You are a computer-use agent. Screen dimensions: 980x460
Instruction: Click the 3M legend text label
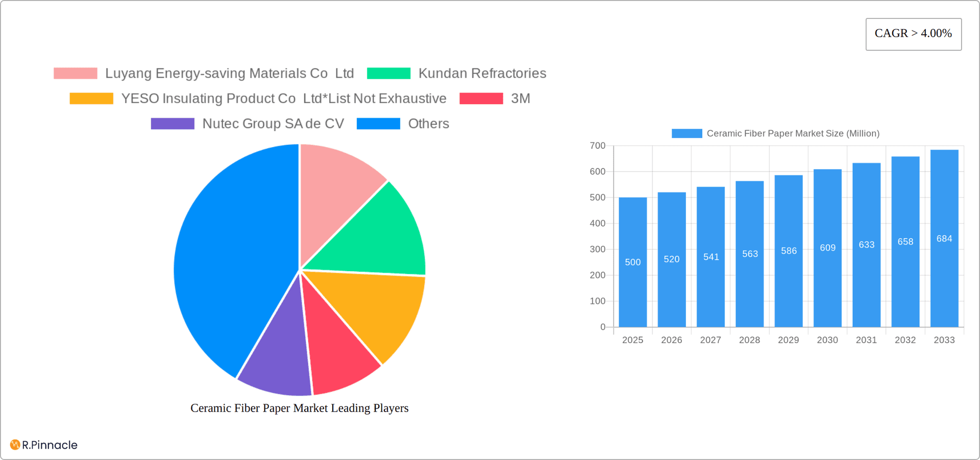(521, 98)
